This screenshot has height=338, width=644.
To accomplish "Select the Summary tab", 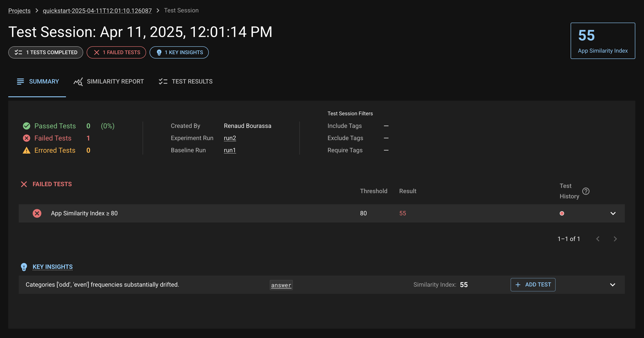I will (x=37, y=82).
